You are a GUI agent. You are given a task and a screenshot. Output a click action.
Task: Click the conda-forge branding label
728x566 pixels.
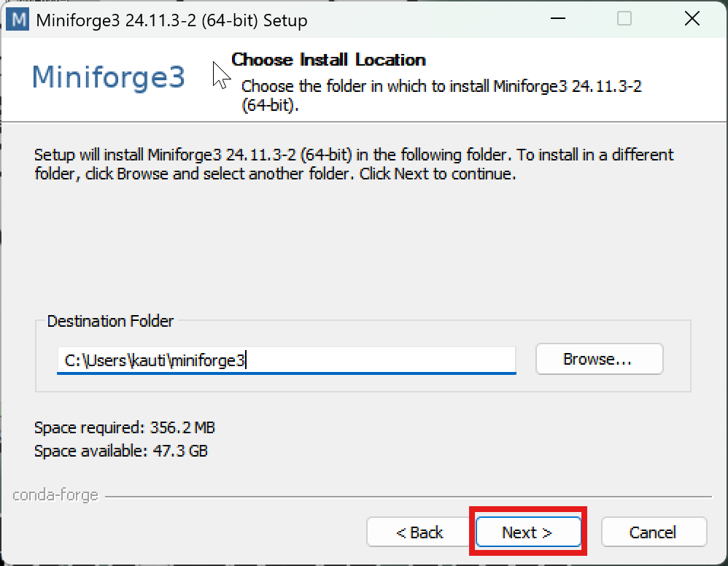click(55, 495)
